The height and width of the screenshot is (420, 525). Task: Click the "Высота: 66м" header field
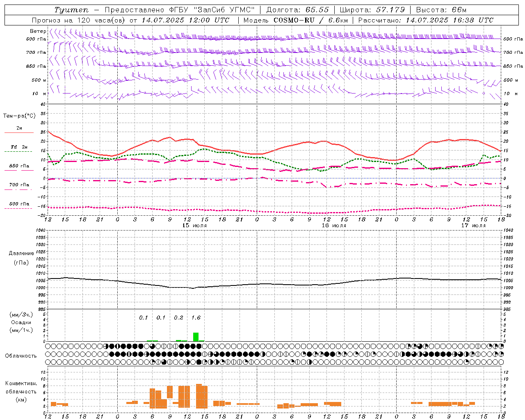click(x=441, y=10)
